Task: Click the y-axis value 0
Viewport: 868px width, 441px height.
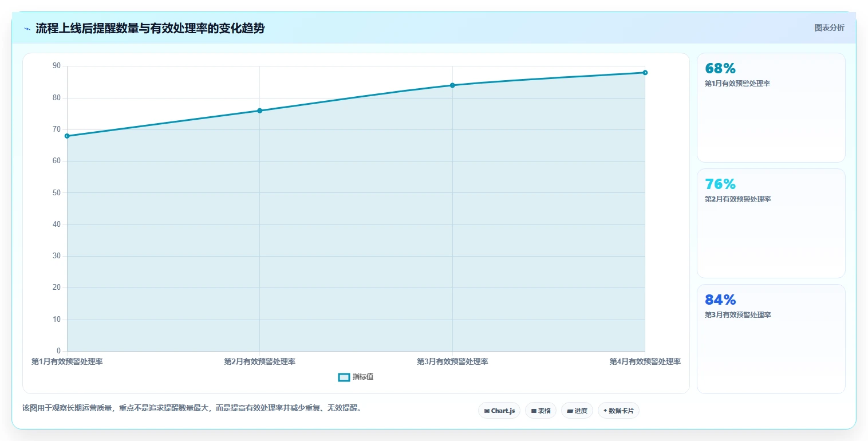Action: [x=58, y=351]
